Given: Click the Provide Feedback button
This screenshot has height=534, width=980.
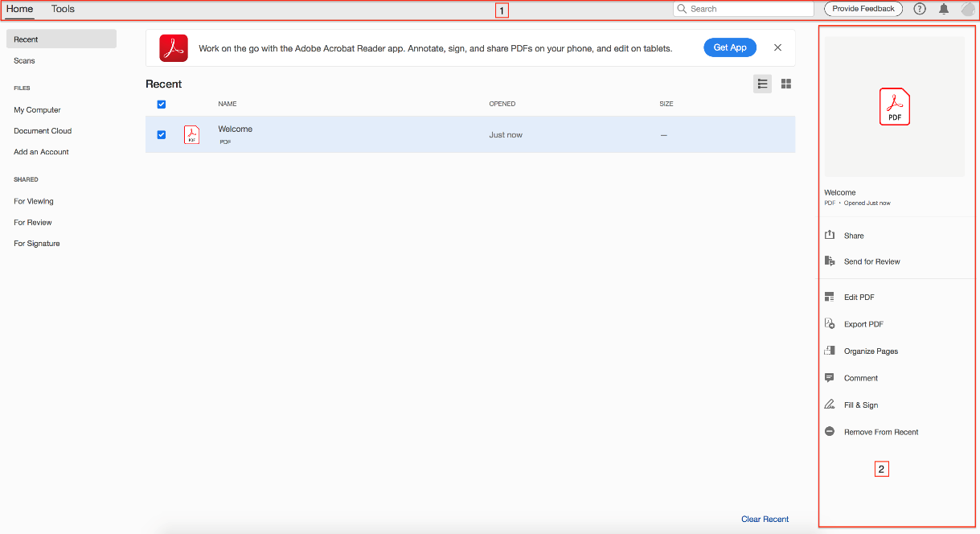Looking at the screenshot, I should [x=863, y=9].
